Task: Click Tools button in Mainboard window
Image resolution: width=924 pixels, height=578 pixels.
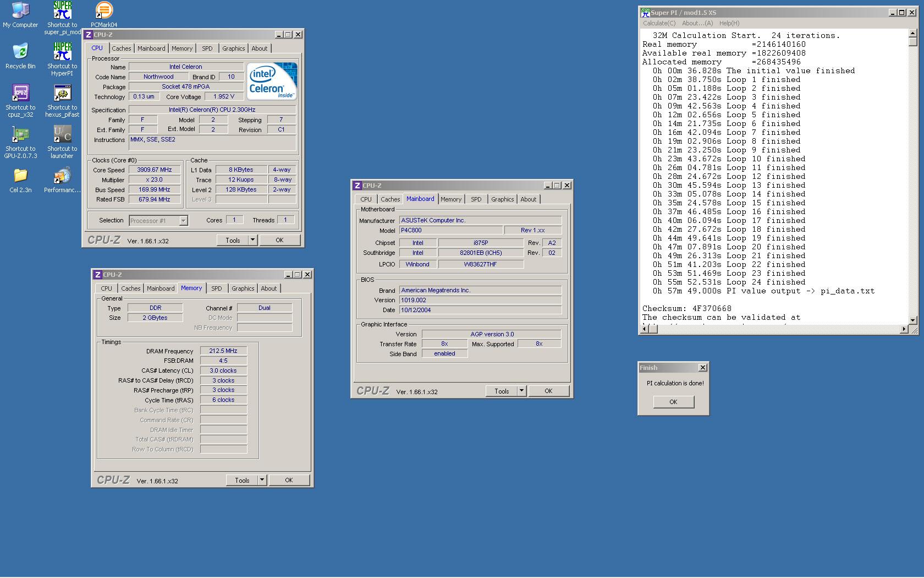Action: point(502,391)
